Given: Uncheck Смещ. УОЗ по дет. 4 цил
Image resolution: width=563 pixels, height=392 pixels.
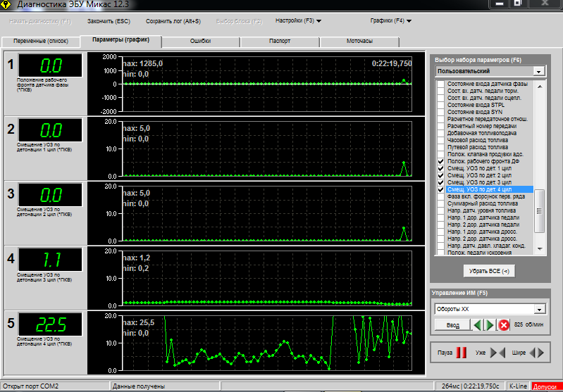Looking at the screenshot, I should (440, 189).
